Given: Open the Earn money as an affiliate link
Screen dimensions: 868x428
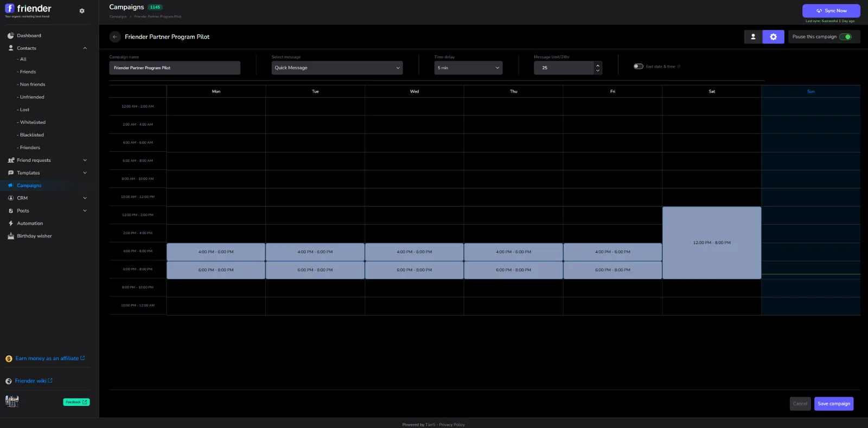Looking at the screenshot, I should click(50, 359).
